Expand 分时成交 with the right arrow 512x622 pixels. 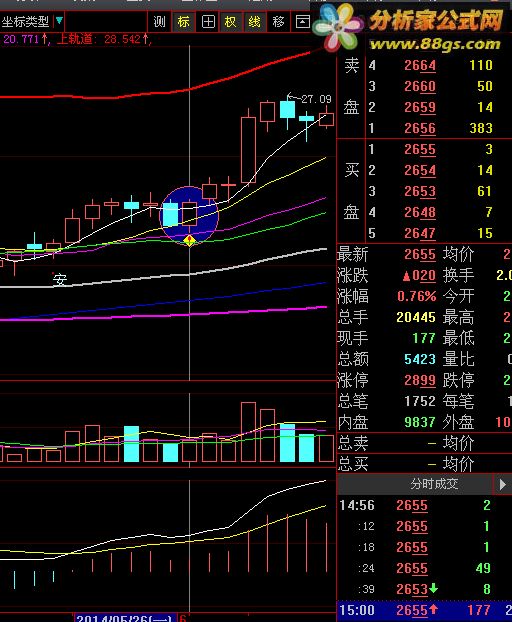pos(502,484)
